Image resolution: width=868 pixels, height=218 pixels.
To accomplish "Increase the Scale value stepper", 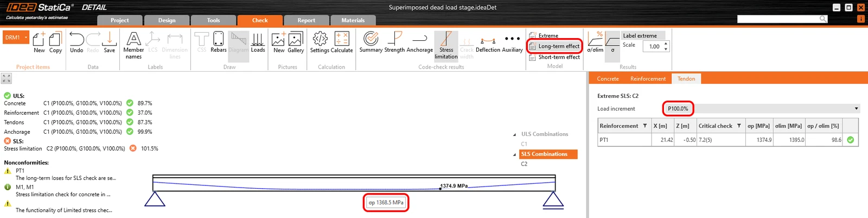I will pyautogui.click(x=666, y=43).
